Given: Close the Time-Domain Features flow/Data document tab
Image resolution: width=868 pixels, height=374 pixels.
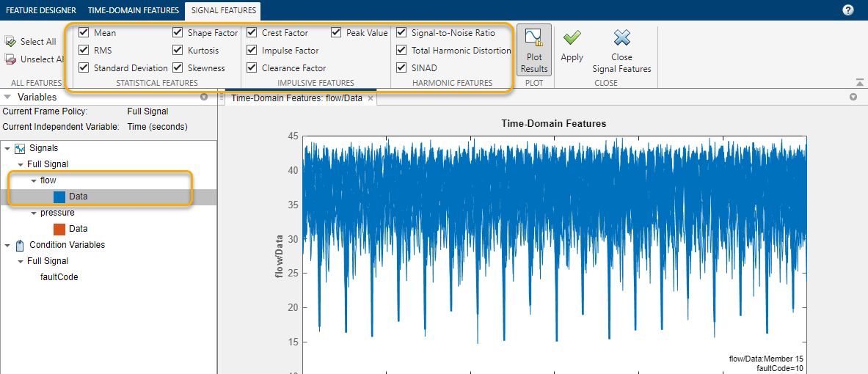Looking at the screenshot, I should point(371,98).
